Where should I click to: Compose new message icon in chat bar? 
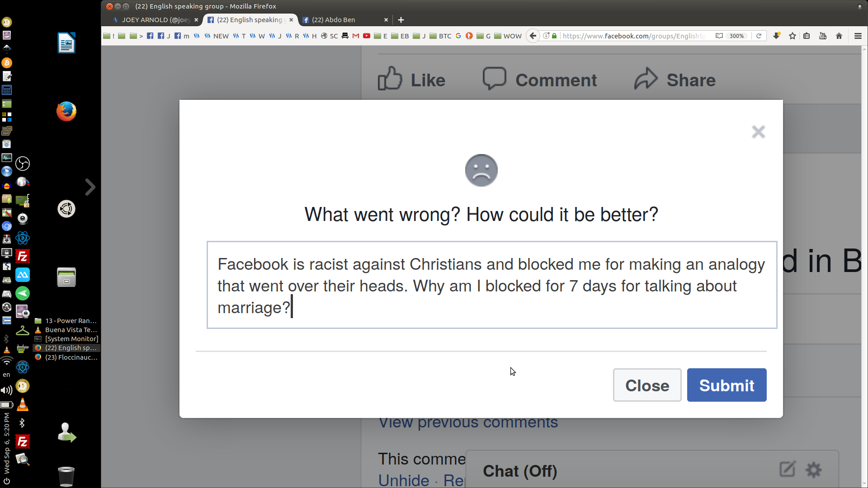787,469
